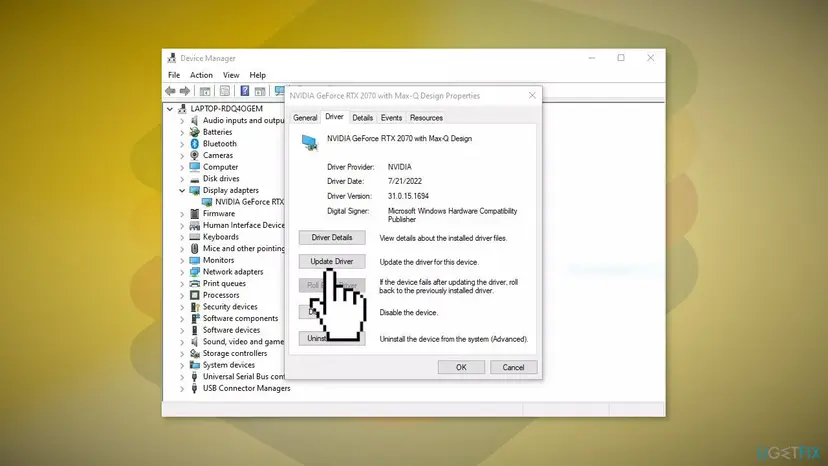Click the Update Driver button
This screenshot has height=466, width=828.
pyautogui.click(x=332, y=262)
